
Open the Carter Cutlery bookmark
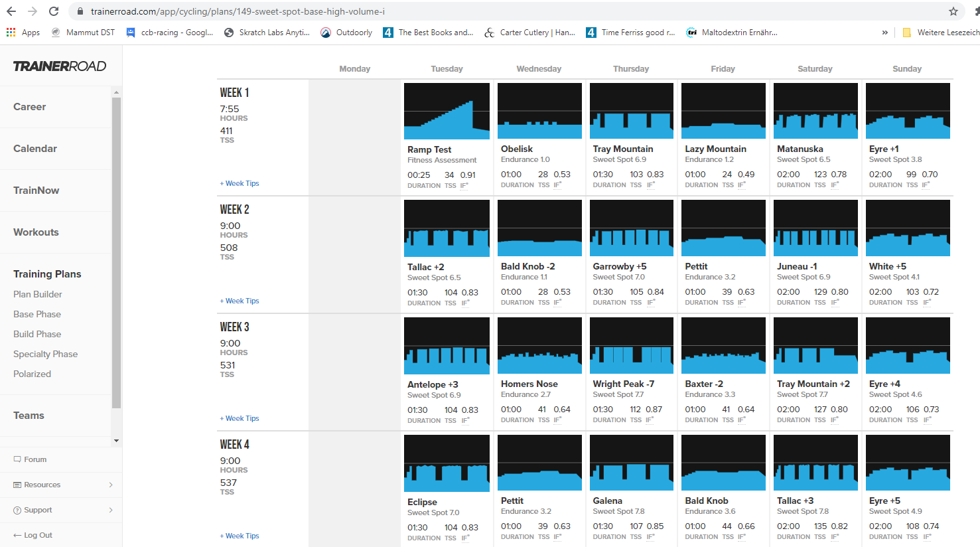point(529,33)
